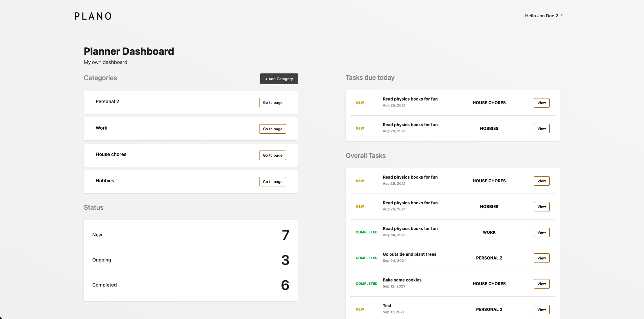Click the NEW status label on Read physics task
Image resolution: width=644 pixels, height=319 pixels.
tap(360, 102)
